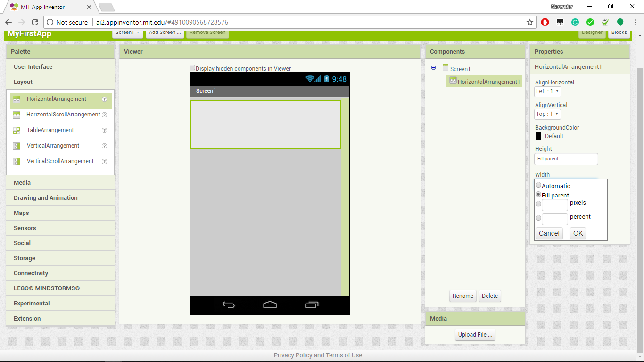
Task: Switch to the Designer view
Action: click(592, 33)
